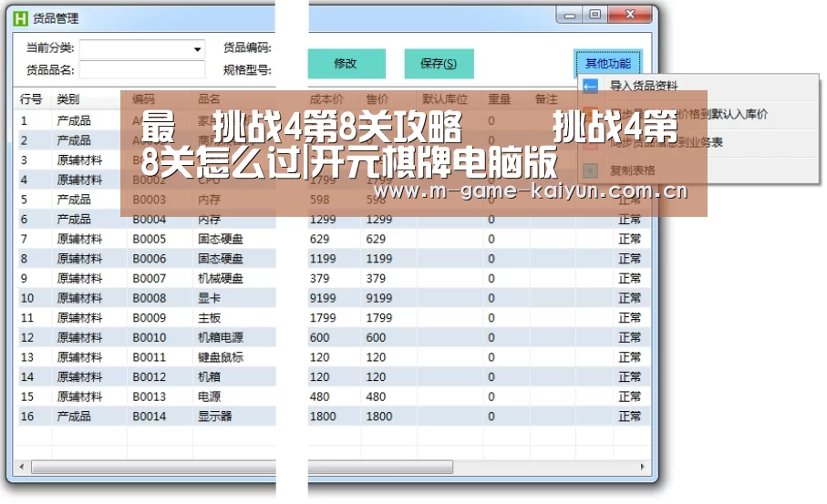Maximize the 货品管理 window
This screenshot has height=504, width=827.
pyautogui.click(x=594, y=15)
